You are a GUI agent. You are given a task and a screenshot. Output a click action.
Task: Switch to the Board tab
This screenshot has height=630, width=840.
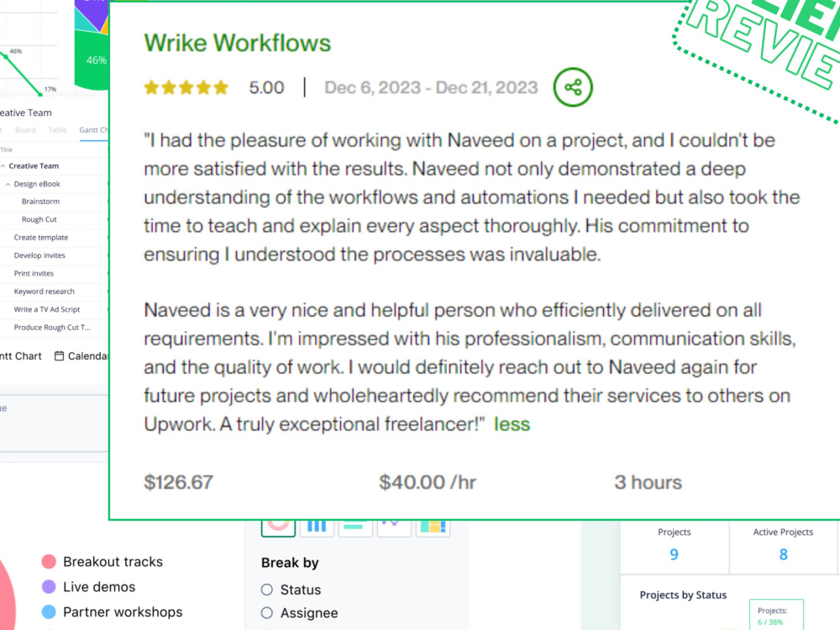(26, 129)
